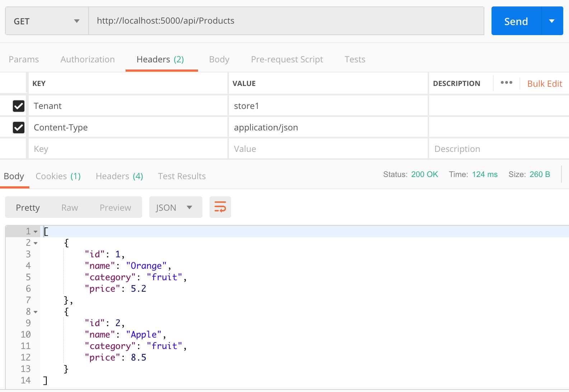Open the request Body tab

click(219, 59)
